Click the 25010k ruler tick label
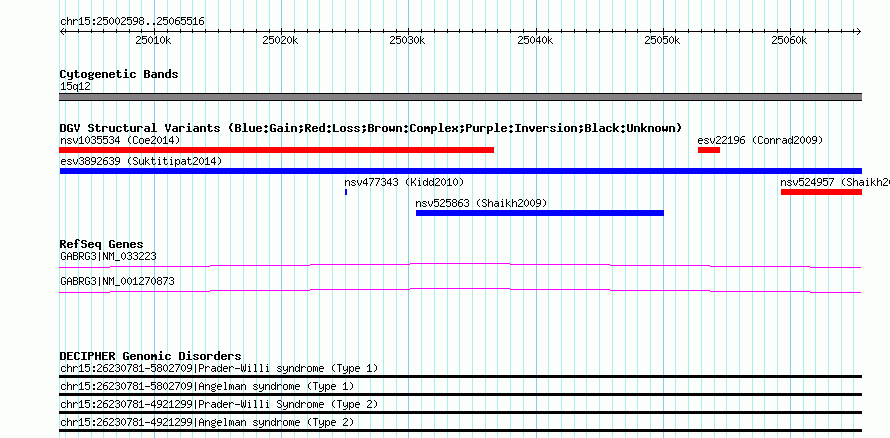This screenshot has height=438, width=890. [154, 40]
